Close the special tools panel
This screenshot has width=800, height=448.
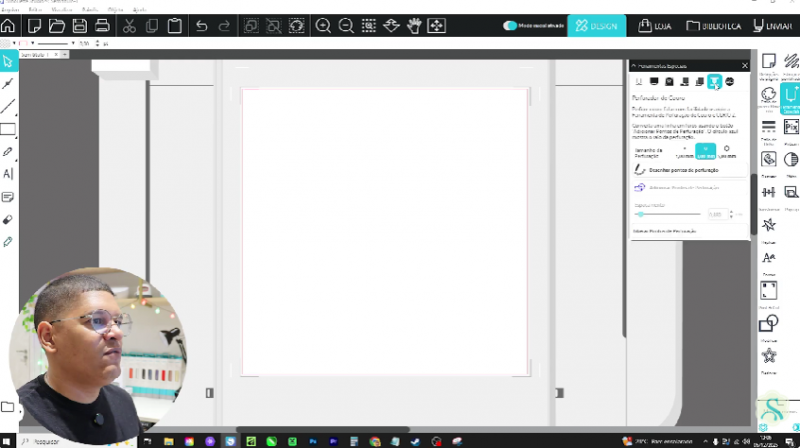744,66
